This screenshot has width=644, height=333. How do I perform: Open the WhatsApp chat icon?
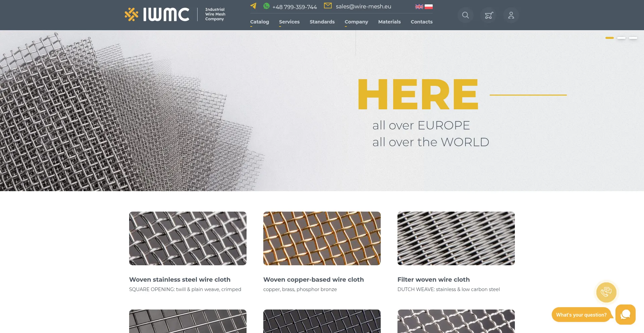pyautogui.click(x=266, y=6)
